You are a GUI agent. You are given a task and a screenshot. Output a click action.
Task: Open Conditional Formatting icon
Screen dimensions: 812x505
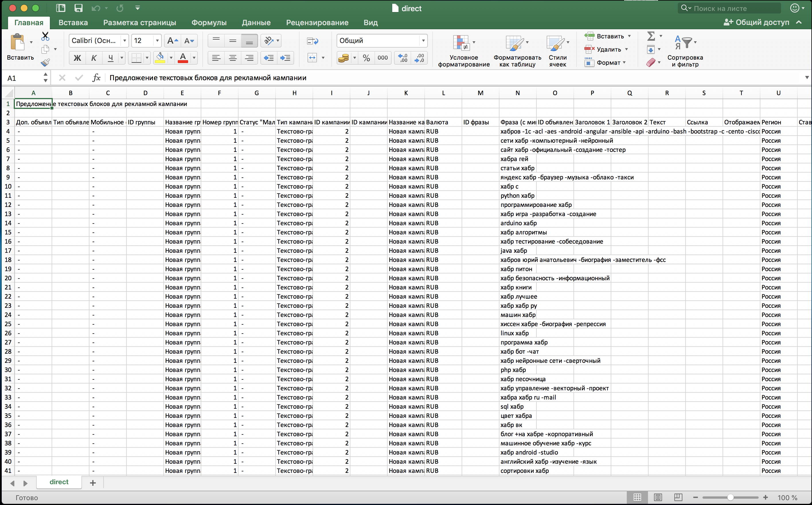click(x=461, y=43)
